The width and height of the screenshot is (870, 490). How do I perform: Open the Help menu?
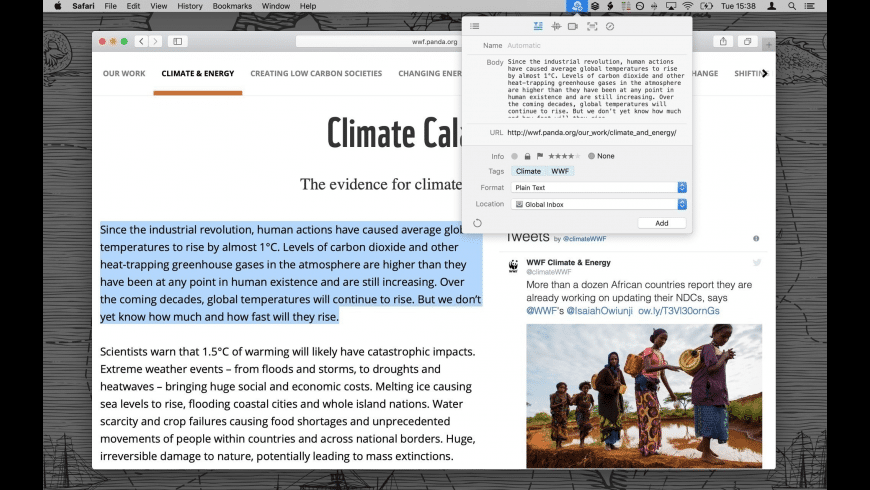pos(307,6)
